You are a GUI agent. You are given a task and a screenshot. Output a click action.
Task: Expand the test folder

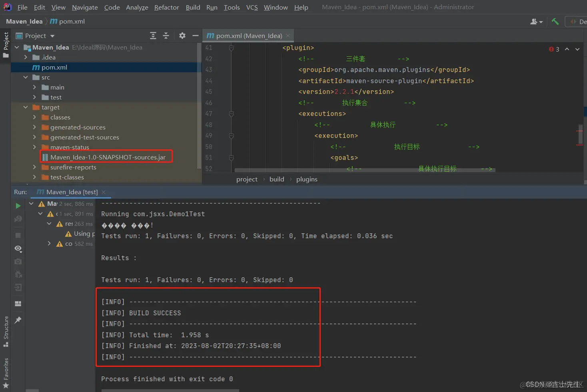click(34, 97)
